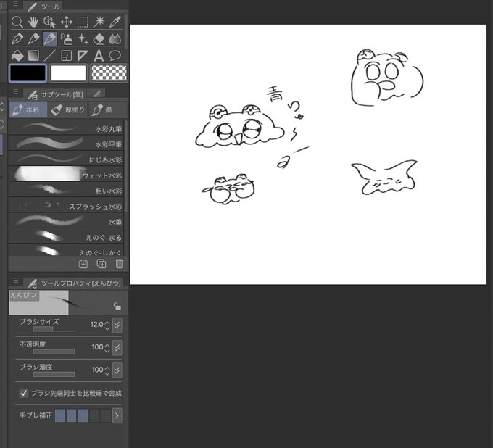Select the Gradient tool
This screenshot has width=493, height=448.
(33, 56)
